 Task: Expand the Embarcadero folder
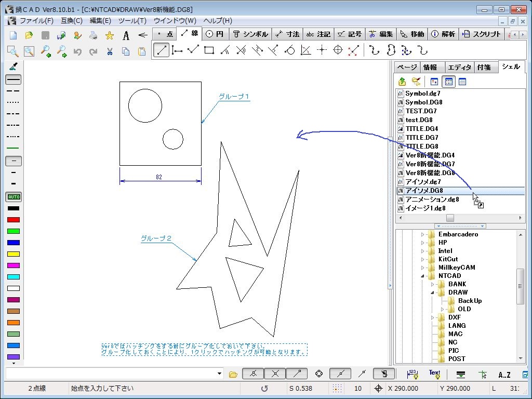(x=422, y=234)
